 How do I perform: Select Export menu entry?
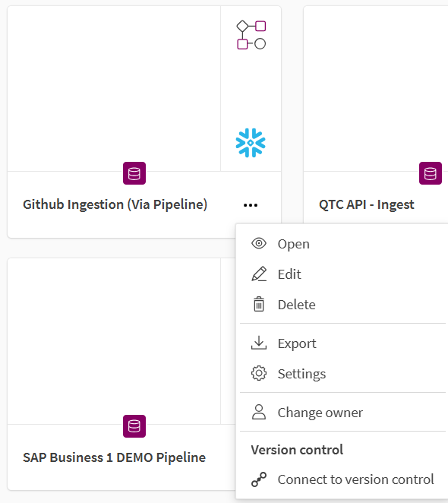click(x=342, y=343)
